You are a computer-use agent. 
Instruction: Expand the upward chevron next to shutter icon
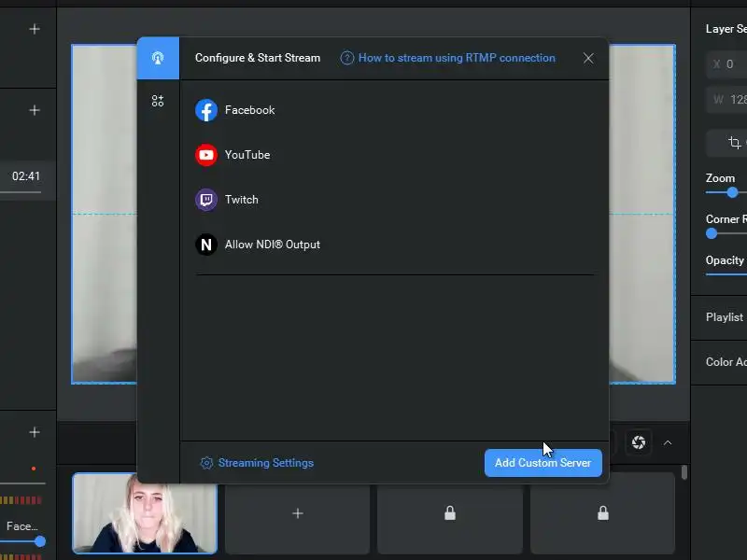(668, 442)
